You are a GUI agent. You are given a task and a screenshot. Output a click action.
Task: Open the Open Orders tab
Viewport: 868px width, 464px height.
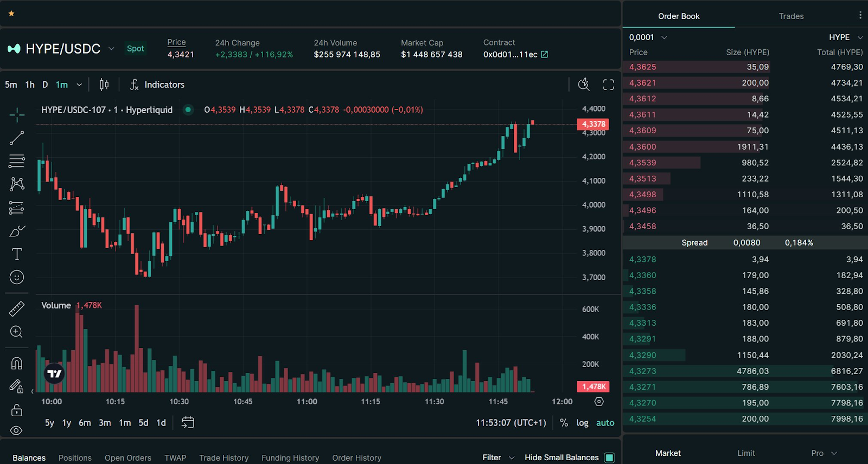tap(128, 458)
